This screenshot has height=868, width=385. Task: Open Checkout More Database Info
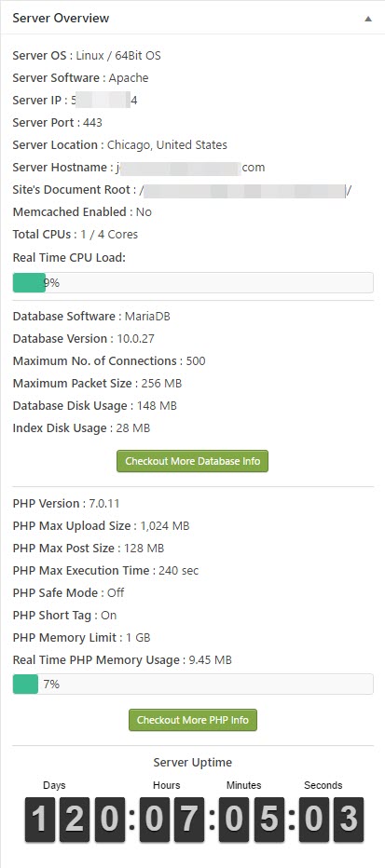click(x=192, y=461)
